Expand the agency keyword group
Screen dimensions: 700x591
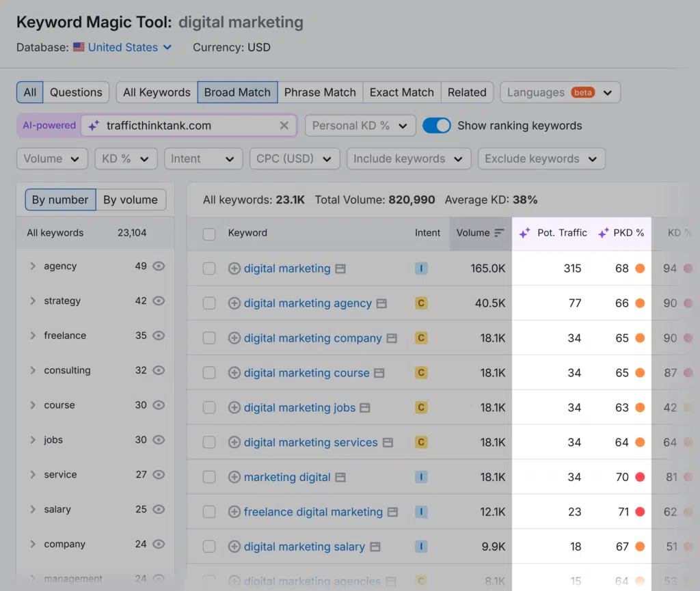33,266
